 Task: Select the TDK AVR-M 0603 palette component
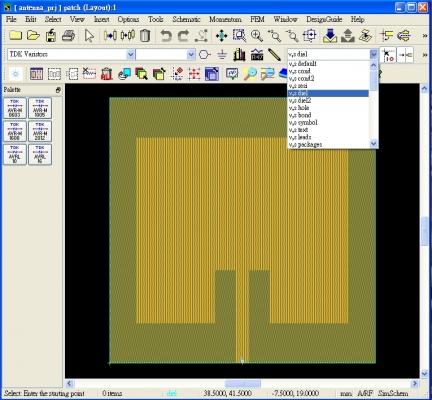click(x=15, y=108)
